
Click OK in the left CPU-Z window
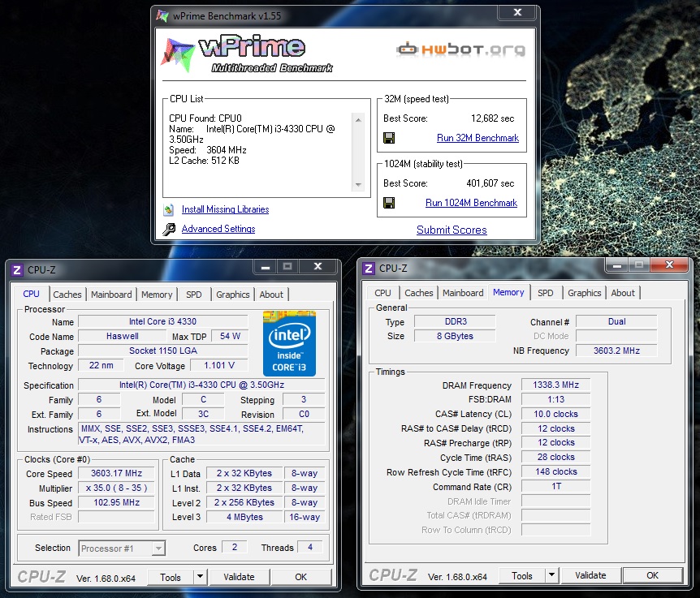301,577
